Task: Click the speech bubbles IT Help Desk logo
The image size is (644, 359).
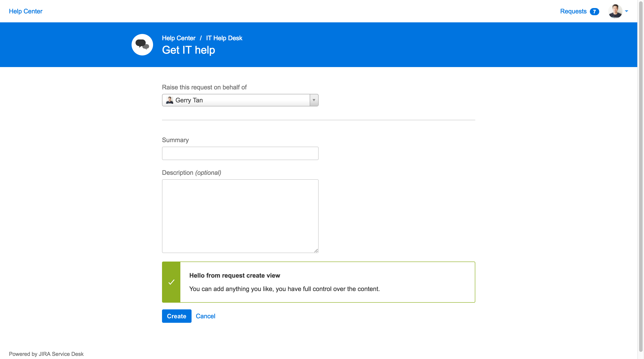Action: [142, 45]
